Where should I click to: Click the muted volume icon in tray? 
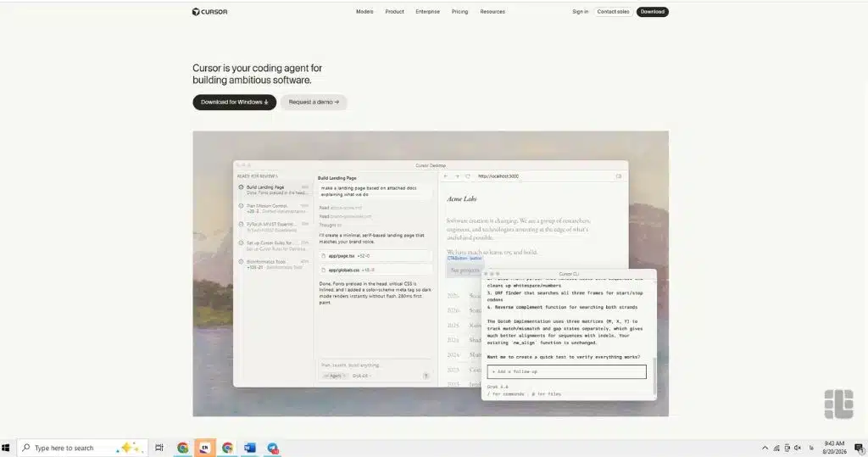tap(798, 448)
